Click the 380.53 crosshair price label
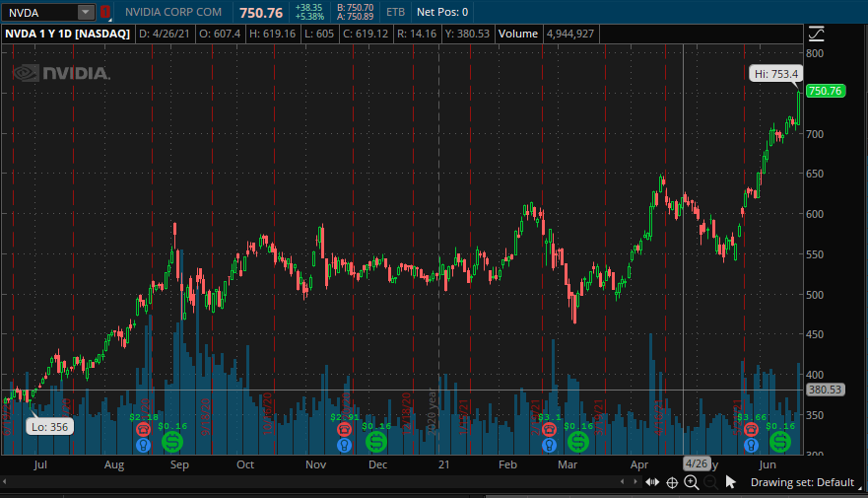This screenshot has width=868, height=498. (825, 390)
